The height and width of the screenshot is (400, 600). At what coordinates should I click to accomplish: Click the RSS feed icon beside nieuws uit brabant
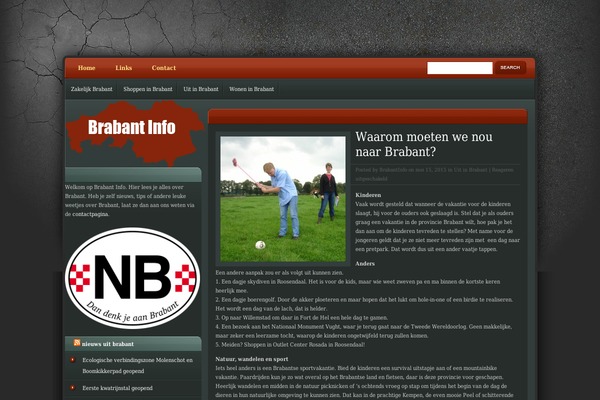point(77,342)
